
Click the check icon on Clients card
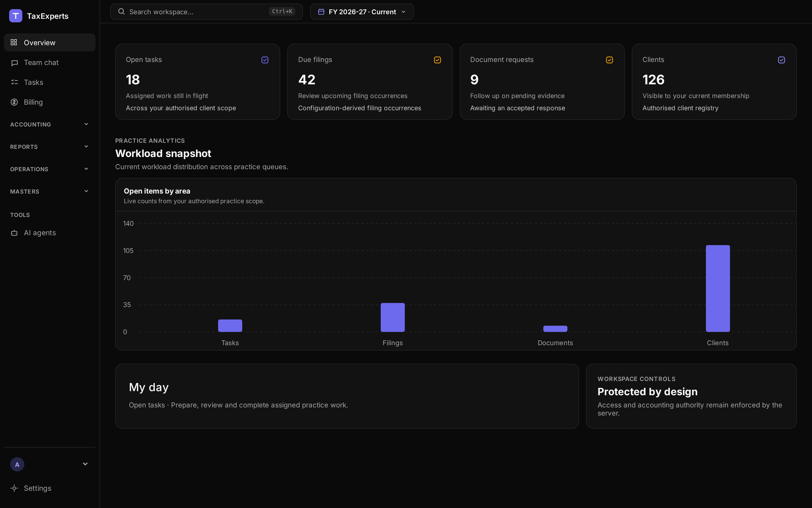782,60
